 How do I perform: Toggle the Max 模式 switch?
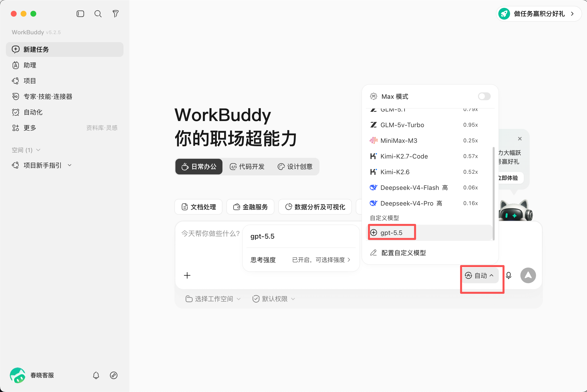click(x=484, y=97)
